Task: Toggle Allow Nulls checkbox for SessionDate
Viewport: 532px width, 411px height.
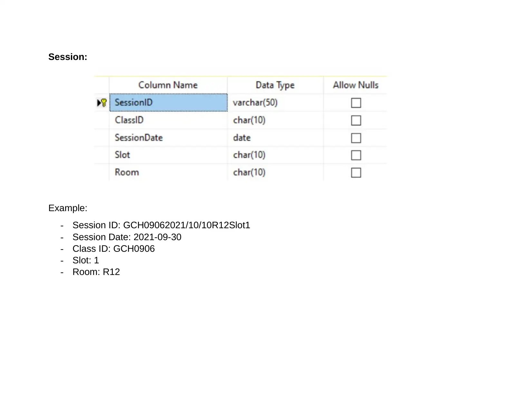Action: [356, 138]
